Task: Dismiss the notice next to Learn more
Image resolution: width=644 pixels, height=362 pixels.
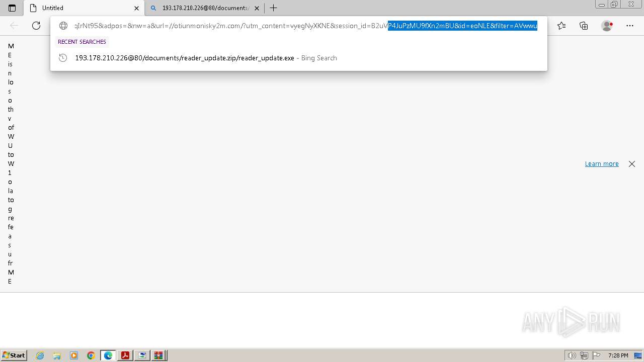Action: click(x=632, y=164)
